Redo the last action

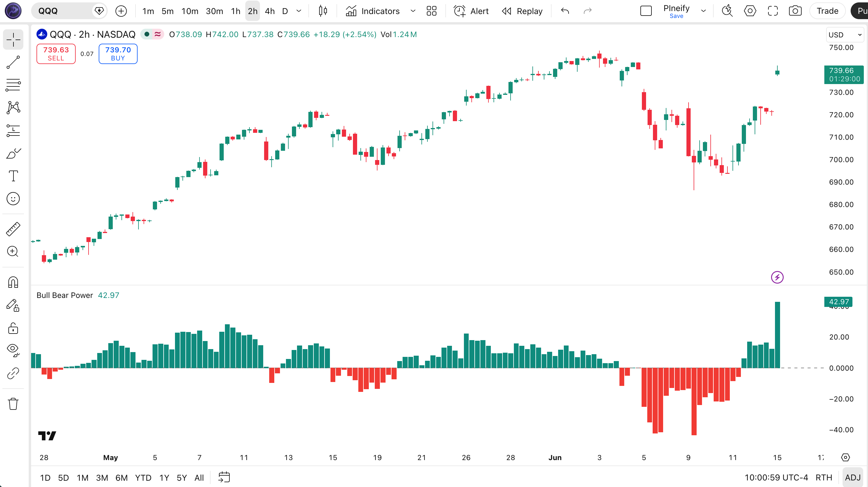(587, 11)
